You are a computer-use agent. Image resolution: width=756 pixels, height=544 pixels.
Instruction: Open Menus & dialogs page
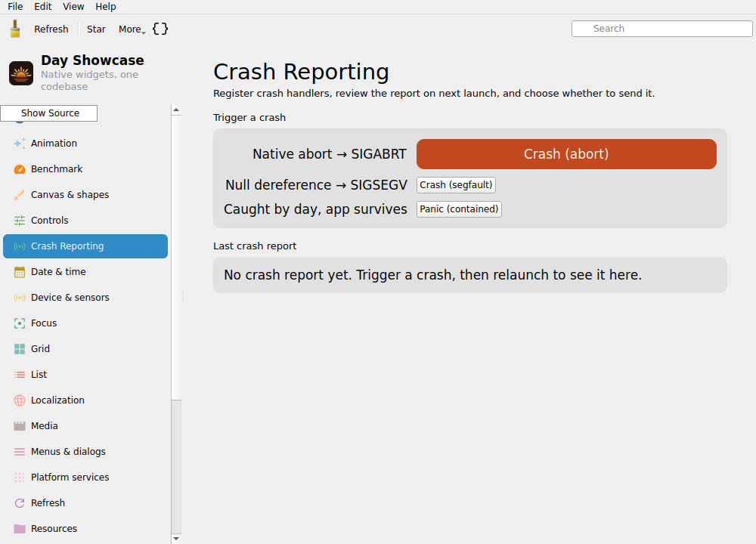(x=85, y=452)
